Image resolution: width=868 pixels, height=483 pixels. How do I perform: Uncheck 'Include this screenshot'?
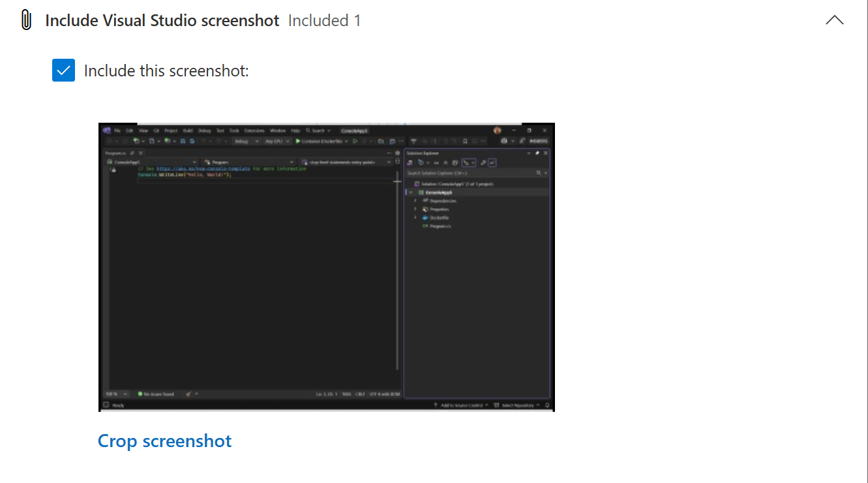[x=63, y=70]
